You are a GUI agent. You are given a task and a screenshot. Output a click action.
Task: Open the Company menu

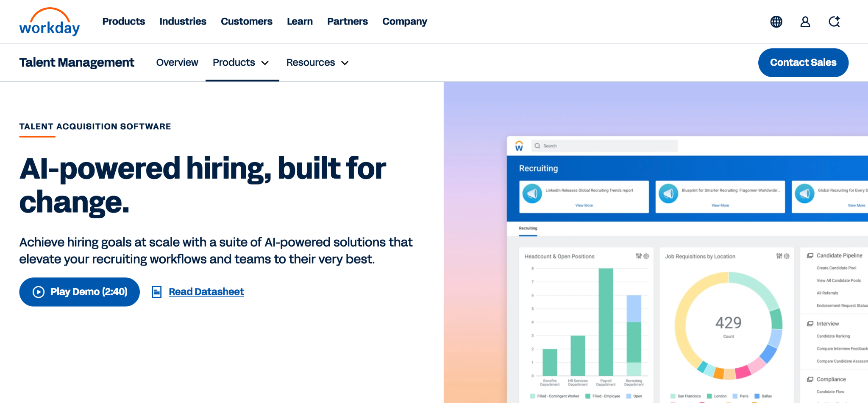coord(405,22)
